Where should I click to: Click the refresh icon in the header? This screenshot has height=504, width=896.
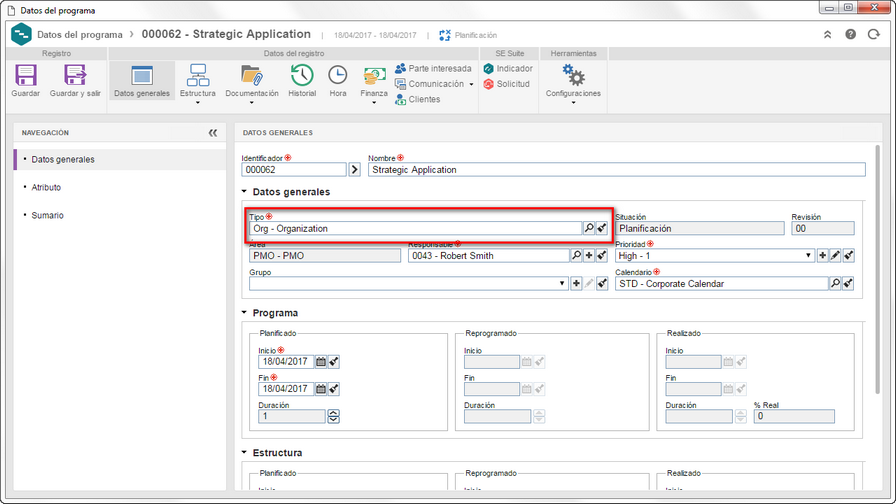pyautogui.click(x=874, y=35)
